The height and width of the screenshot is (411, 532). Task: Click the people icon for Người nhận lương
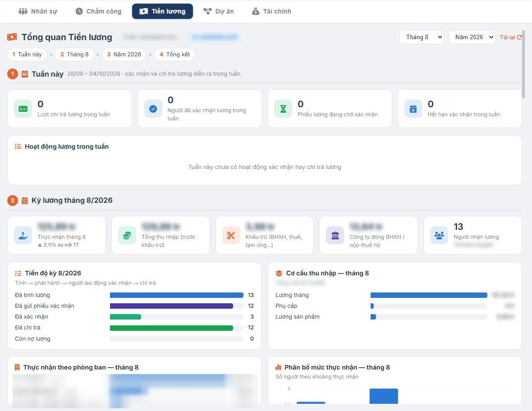click(439, 235)
